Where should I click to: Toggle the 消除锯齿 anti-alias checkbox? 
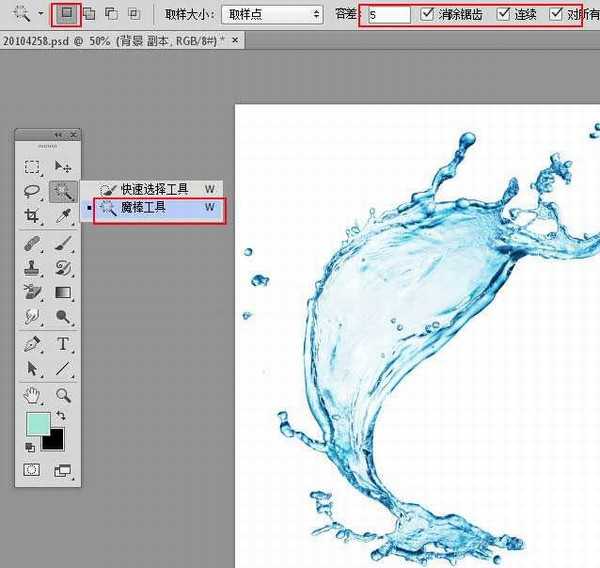click(x=428, y=15)
